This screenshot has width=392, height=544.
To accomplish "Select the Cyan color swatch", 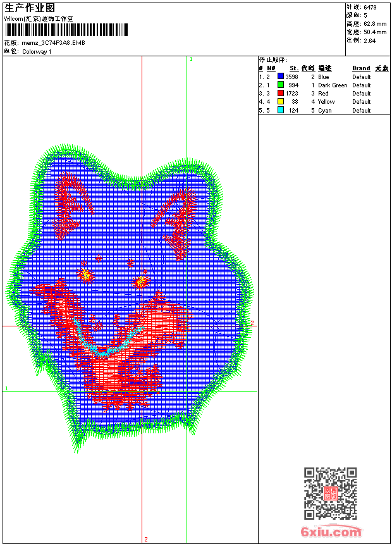I will point(281,110).
